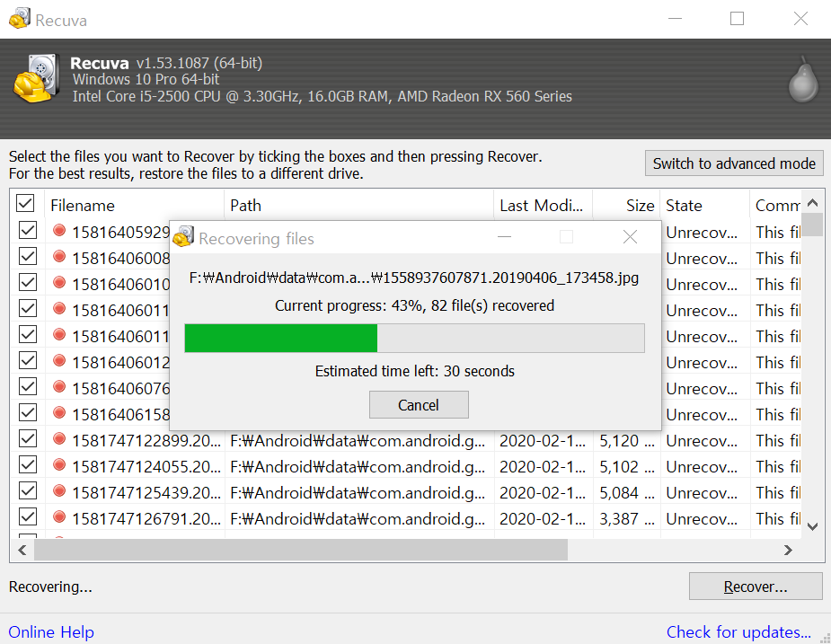Click path cell of 1581747124055 row

coord(358,466)
